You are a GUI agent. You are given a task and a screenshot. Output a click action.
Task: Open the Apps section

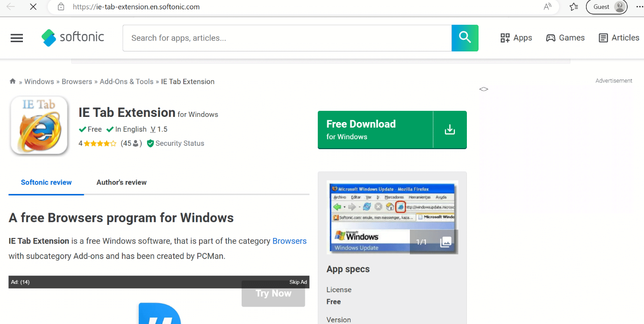coord(516,38)
